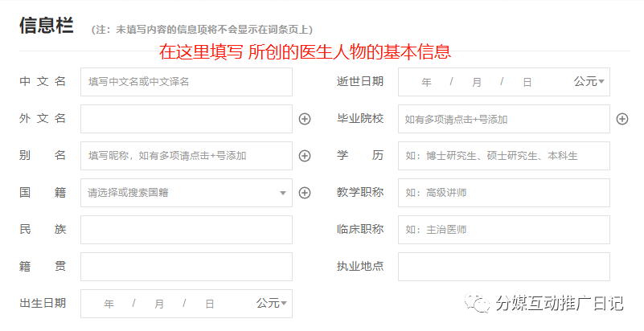Screen dimensions: 644x331
Task: Click the 月 field of 逝世日期
Action: coord(477,83)
